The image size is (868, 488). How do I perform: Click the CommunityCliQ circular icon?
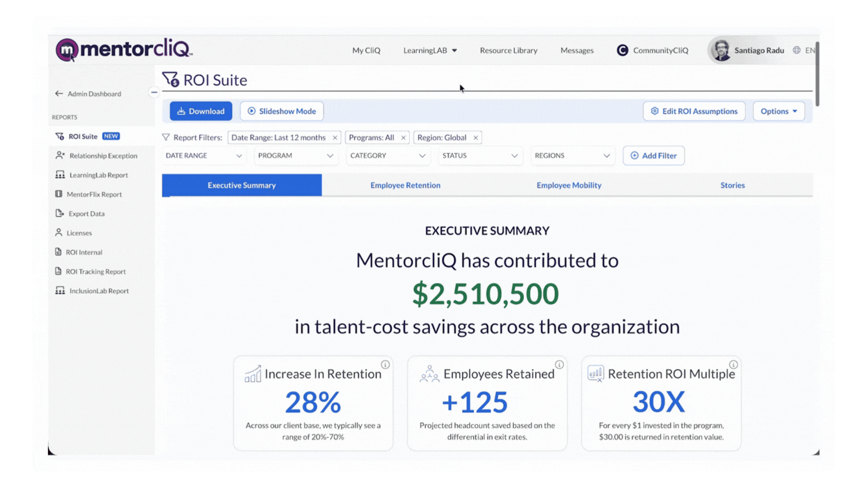pos(622,50)
